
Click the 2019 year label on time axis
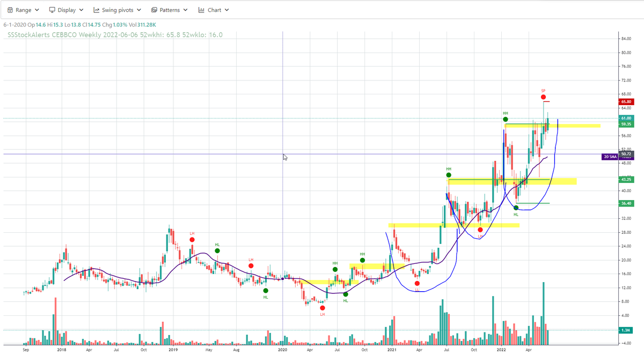click(x=173, y=349)
